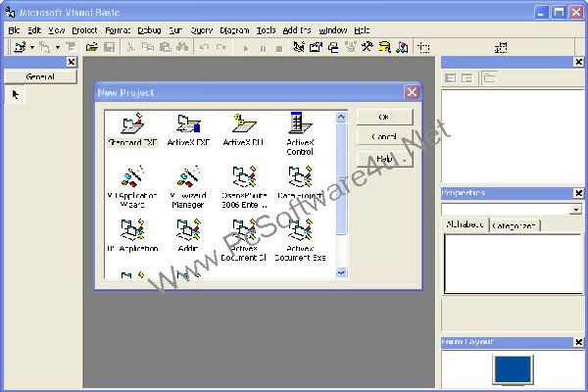
Task: Close the Properties panel
Action: pyautogui.click(x=578, y=193)
